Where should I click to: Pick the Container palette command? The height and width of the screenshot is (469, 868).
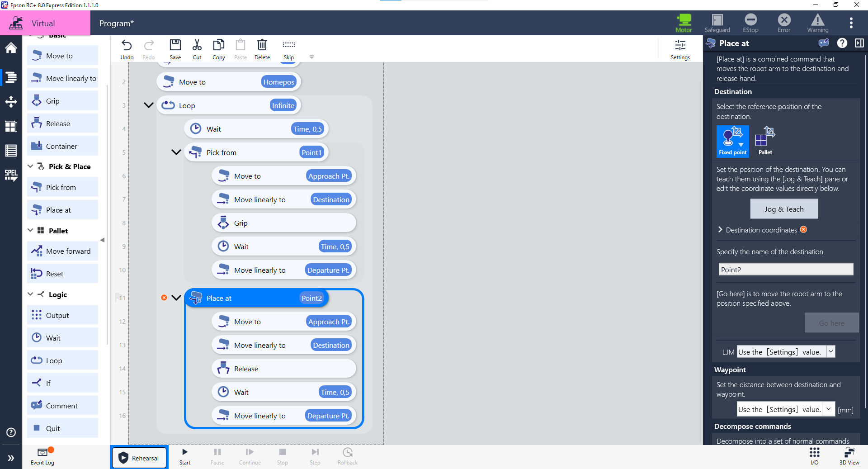coord(62,146)
